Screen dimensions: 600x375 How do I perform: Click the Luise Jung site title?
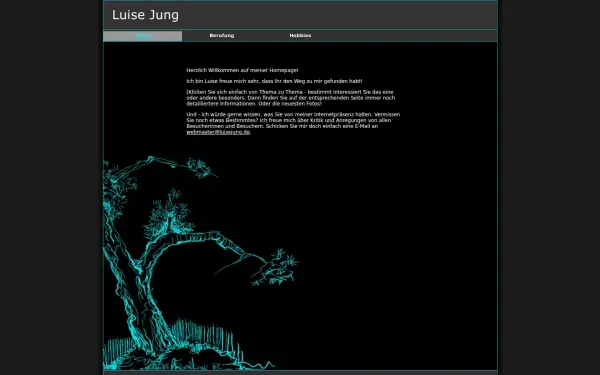click(145, 15)
